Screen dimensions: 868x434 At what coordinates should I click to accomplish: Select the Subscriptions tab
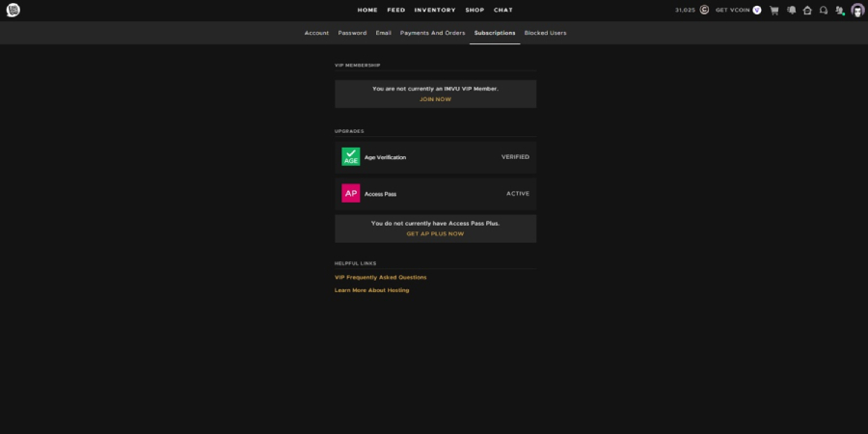tap(495, 33)
